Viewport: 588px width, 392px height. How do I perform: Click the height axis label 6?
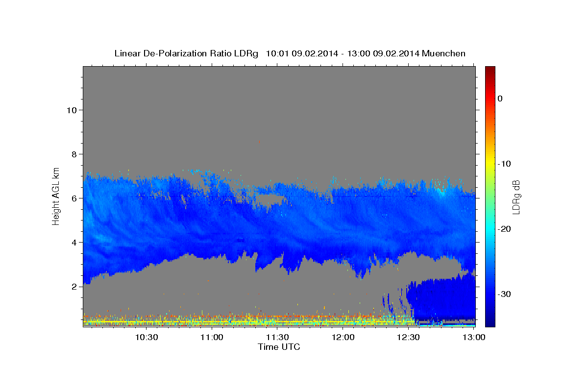[x=74, y=198]
